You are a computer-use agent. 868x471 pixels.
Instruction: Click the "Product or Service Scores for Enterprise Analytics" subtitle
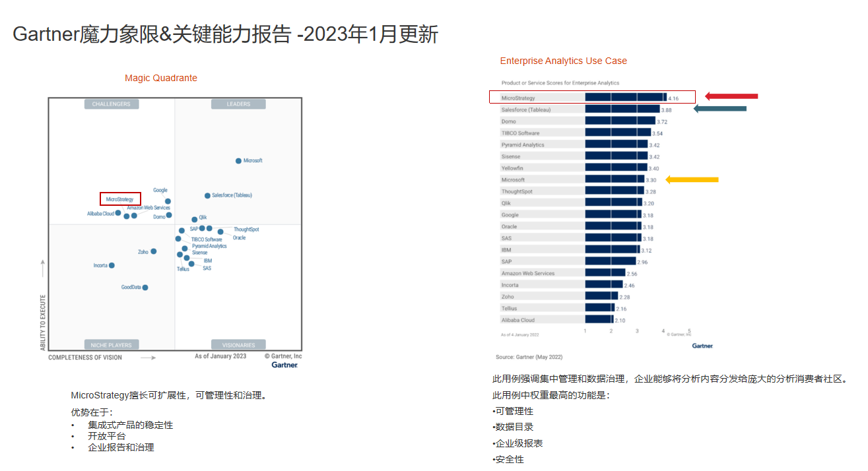coord(560,83)
